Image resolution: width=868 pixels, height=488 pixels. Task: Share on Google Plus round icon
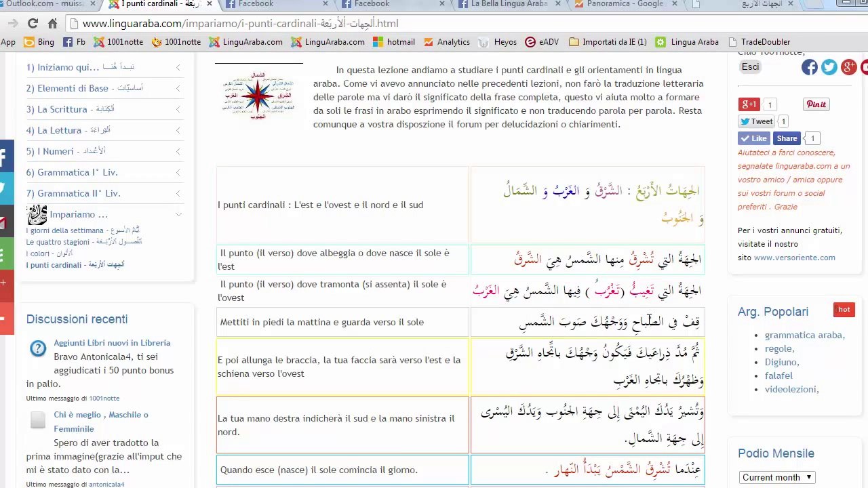849,67
